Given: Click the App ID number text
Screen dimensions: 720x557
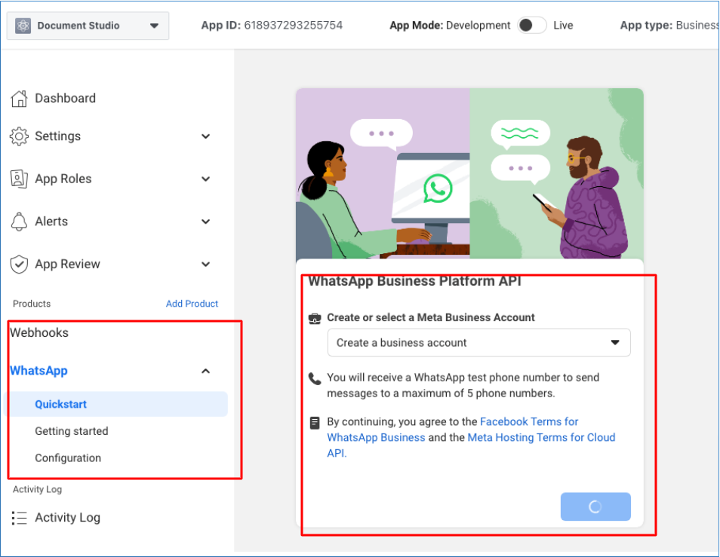Looking at the screenshot, I should pyautogui.click(x=293, y=25).
